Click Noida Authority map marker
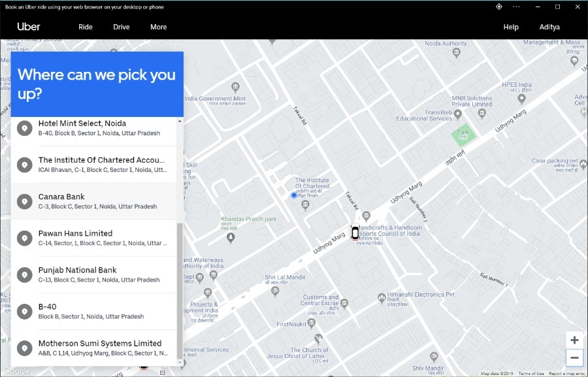Viewport: 588px width, 377px height. click(x=456, y=52)
